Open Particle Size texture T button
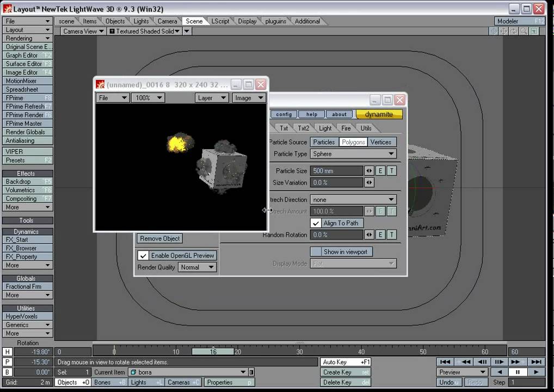This screenshot has width=554, height=392. click(391, 171)
